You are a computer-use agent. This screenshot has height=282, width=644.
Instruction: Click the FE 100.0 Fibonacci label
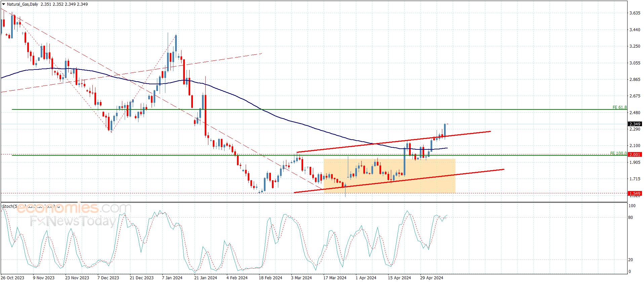(x=618, y=153)
